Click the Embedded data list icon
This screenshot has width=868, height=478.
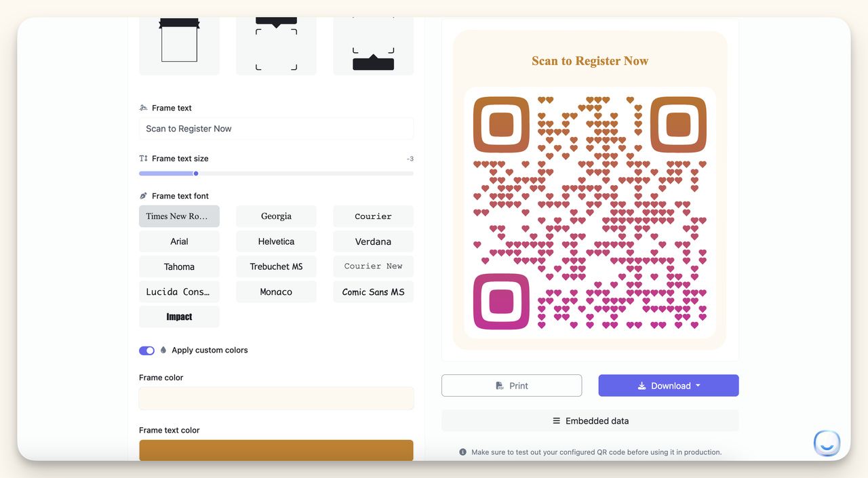(x=557, y=421)
